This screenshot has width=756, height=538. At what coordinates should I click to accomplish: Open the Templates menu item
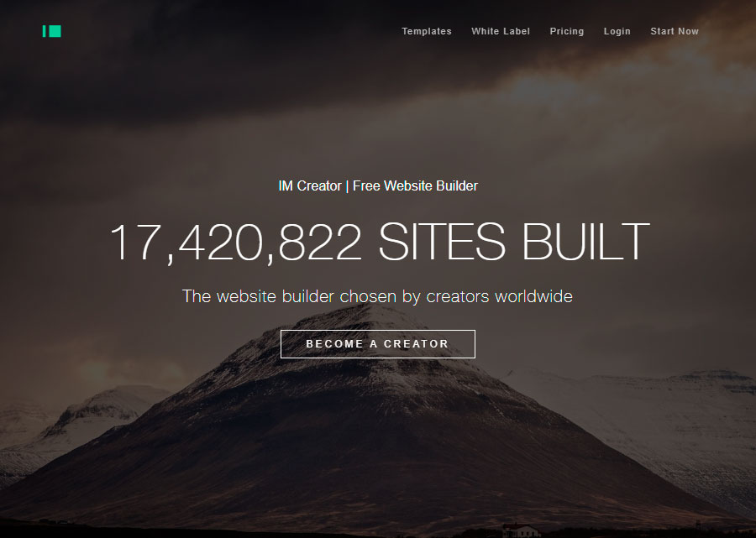(427, 31)
